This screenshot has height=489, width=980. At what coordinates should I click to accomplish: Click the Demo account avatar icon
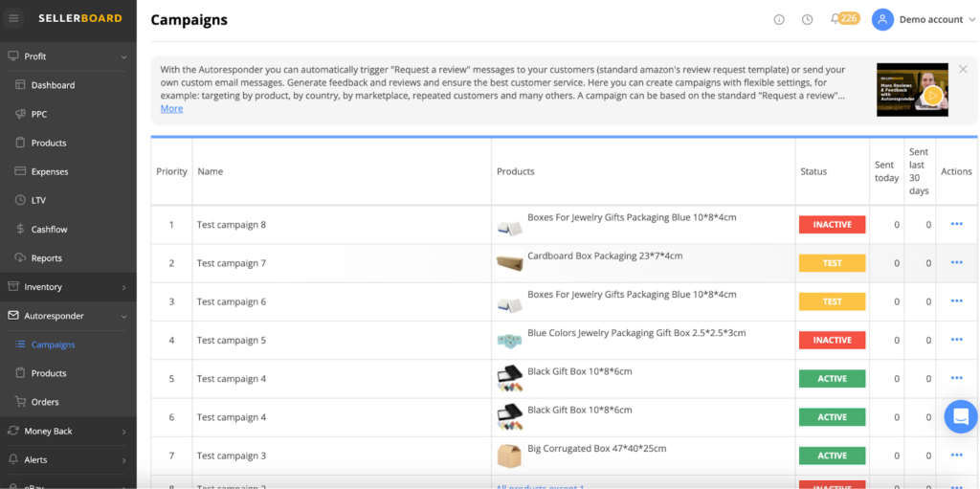point(882,19)
